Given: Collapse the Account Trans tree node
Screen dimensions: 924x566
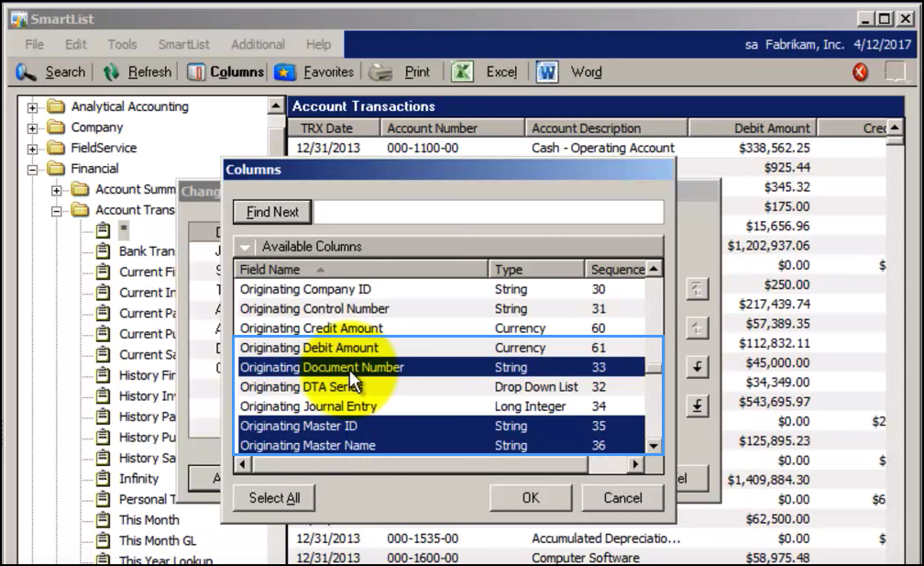Looking at the screenshot, I should (x=57, y=210).
